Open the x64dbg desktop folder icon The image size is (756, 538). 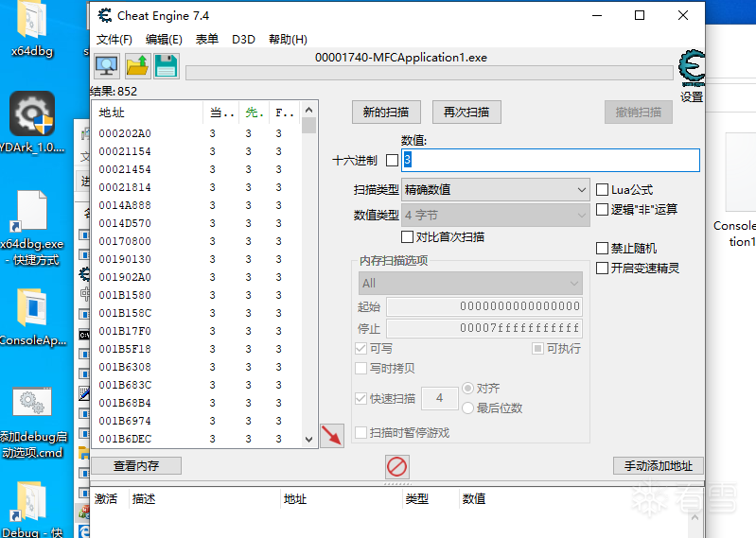point(32,29)
